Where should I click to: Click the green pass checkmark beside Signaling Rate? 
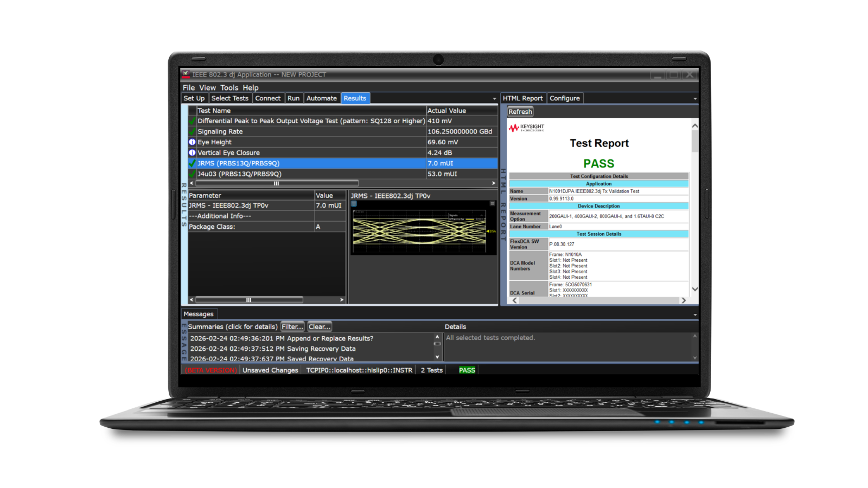tap(192, 131)
